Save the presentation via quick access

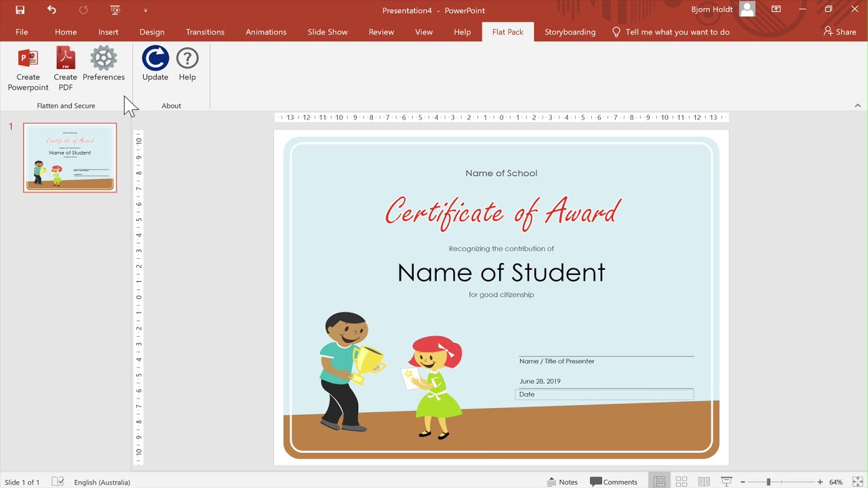20,10
